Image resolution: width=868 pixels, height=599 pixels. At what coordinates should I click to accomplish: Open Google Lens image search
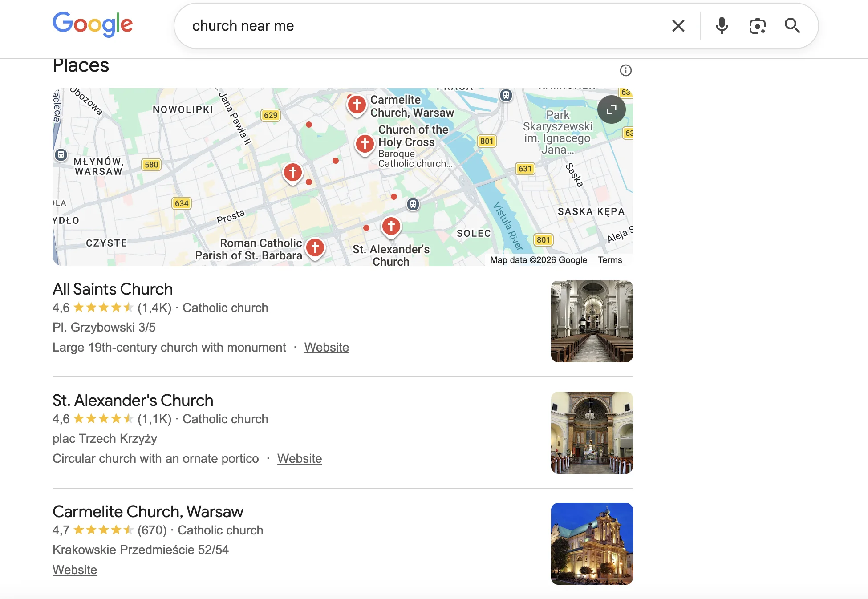click(757, 26)
